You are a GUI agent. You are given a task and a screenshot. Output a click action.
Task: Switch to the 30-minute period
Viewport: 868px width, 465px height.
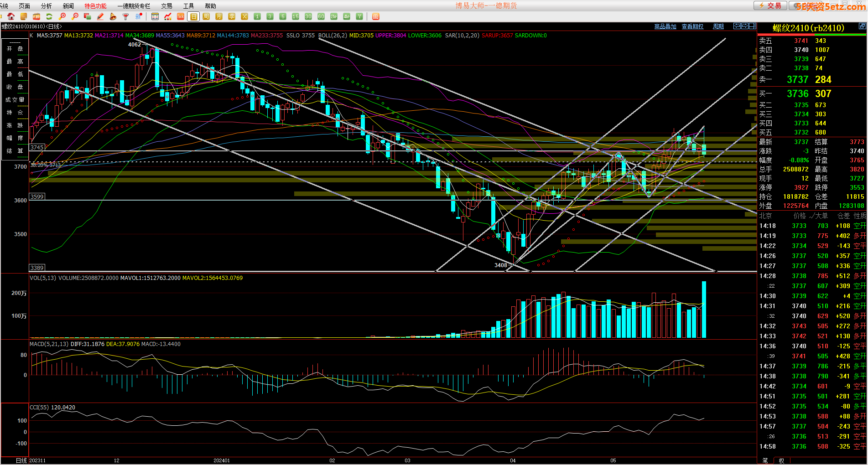(x=308, y=16)
